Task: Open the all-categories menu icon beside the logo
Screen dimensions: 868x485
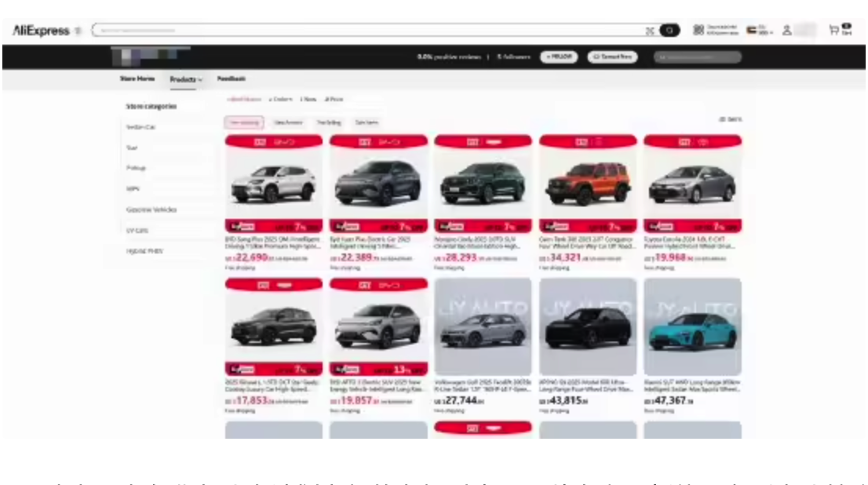Action: 78,31
